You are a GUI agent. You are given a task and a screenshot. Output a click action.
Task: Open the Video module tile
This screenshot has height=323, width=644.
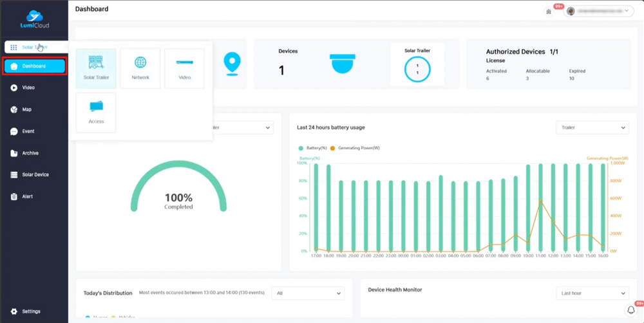coord(184,68)
